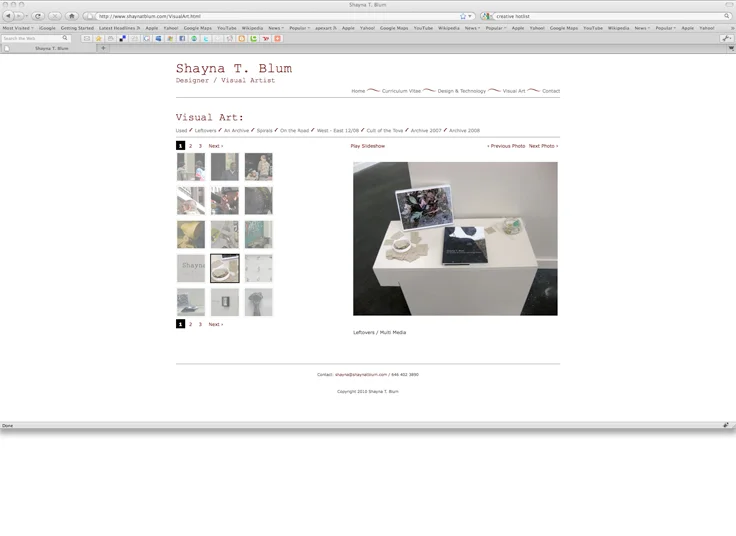736x536 pixels.
Task: Click the green globe toolbar icon
Action: tap(194, 38)
